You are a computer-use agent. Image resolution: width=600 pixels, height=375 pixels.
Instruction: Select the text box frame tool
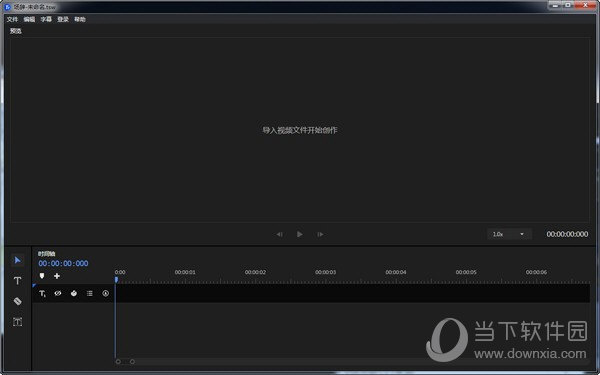(18, 322)
